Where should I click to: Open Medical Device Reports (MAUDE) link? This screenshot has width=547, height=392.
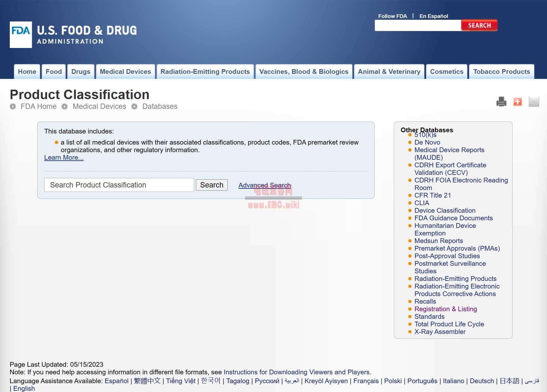click(449, 154)
